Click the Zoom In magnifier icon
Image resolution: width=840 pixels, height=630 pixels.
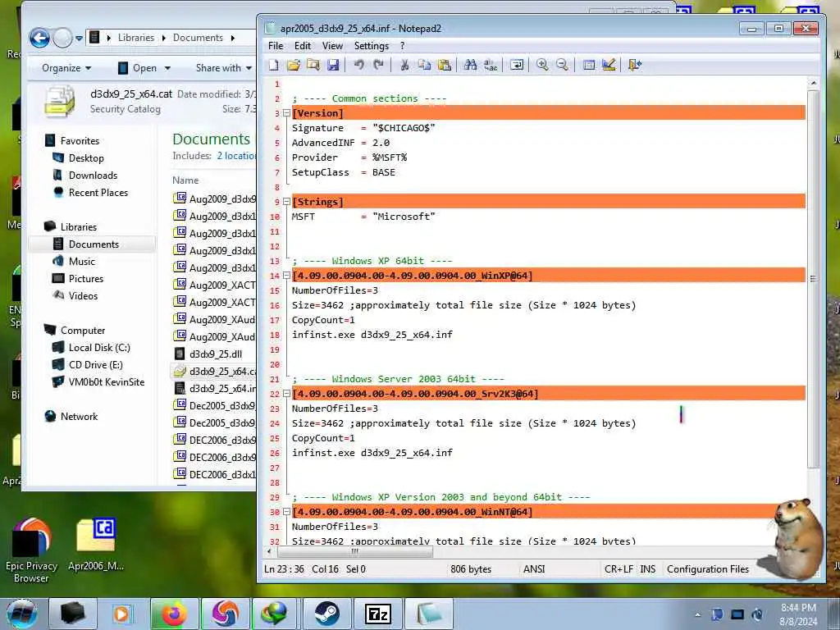tap(542, 66)
